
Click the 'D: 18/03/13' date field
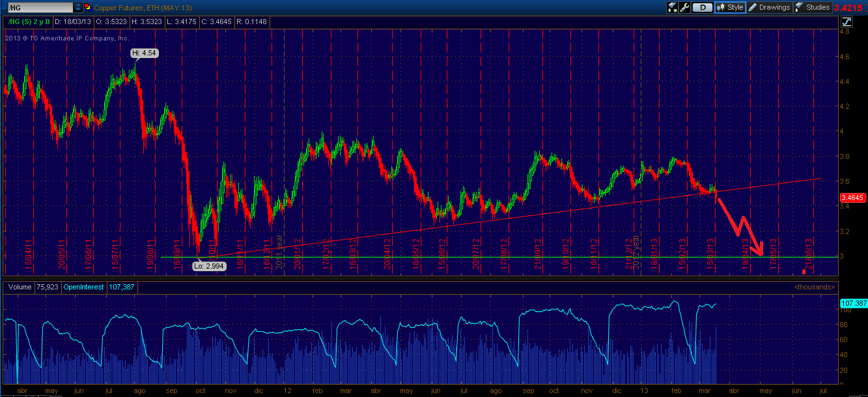[x=73, y=22]
